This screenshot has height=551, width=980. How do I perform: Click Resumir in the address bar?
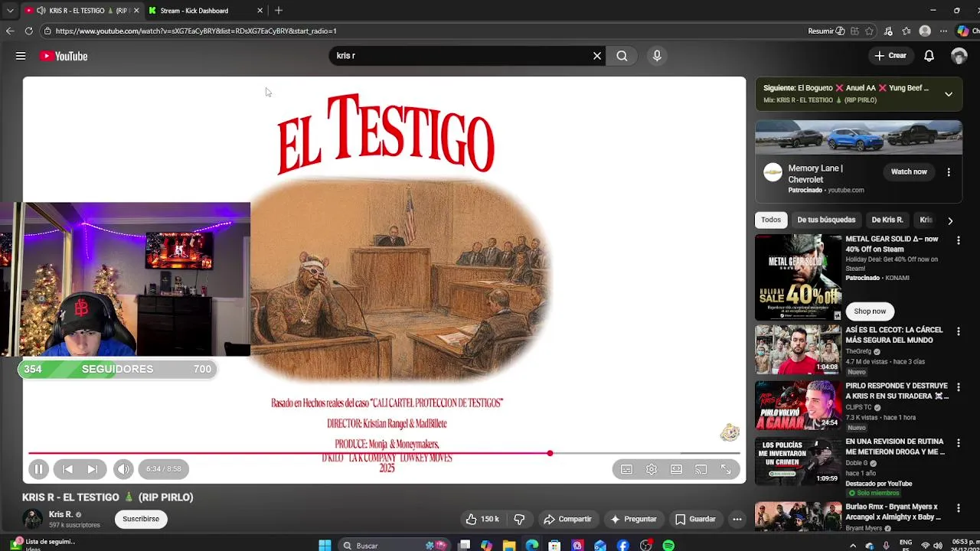tap(826, 31)
